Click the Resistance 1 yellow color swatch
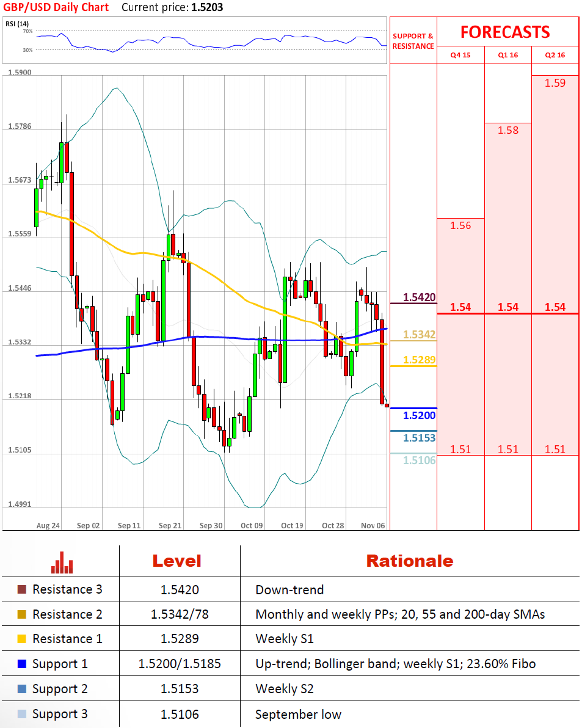Viewport: 582px width, 728px height. [x=22, y=639]
